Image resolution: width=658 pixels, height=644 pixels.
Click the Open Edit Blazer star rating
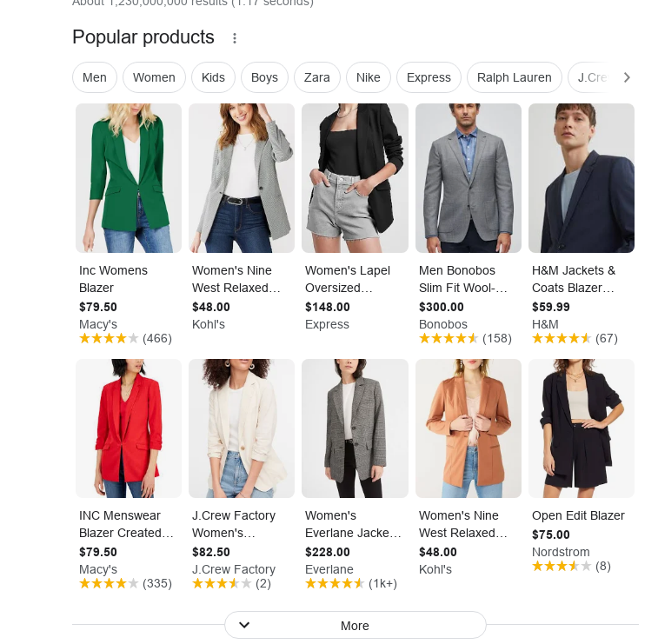562,566
